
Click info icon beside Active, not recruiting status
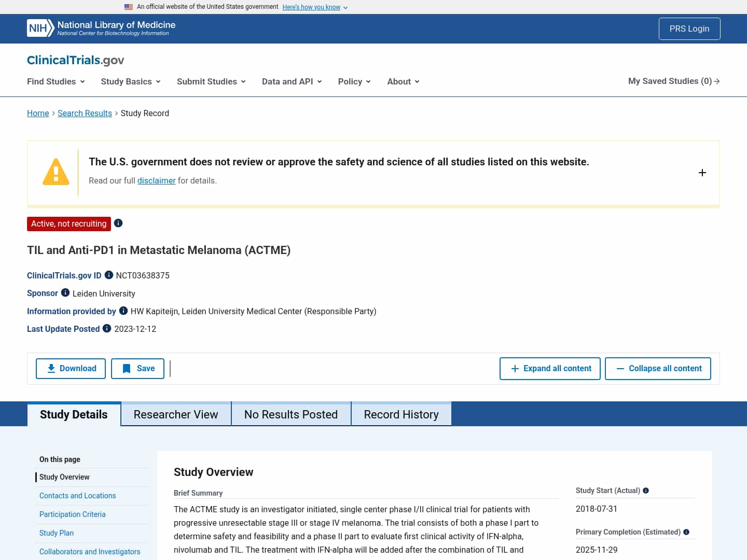coord(118,223)
